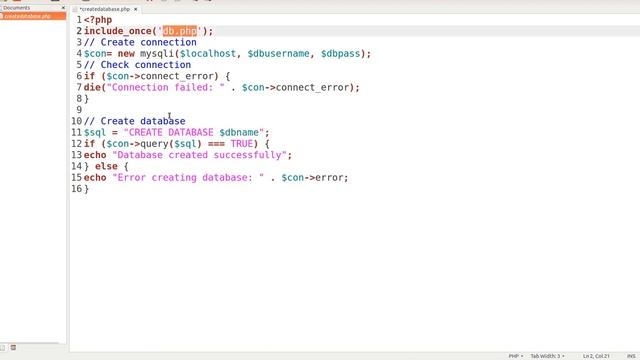Click the INS insert mode indicator

coord(631,356)
